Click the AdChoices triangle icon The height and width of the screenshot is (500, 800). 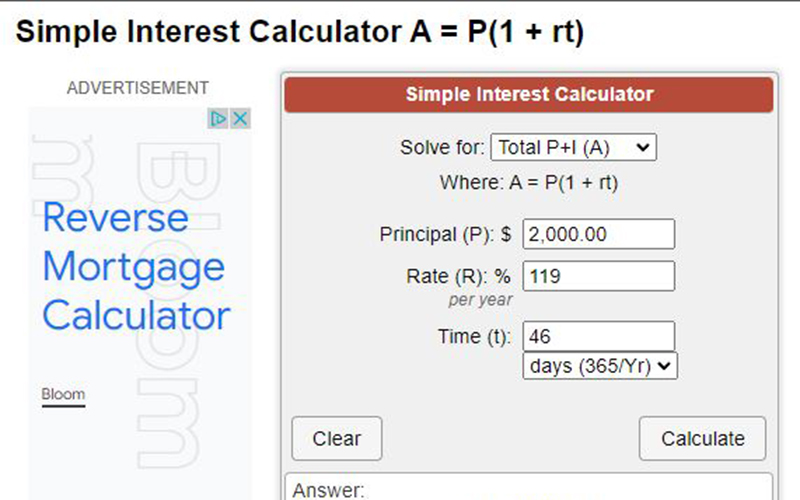(x=218, y=119)
